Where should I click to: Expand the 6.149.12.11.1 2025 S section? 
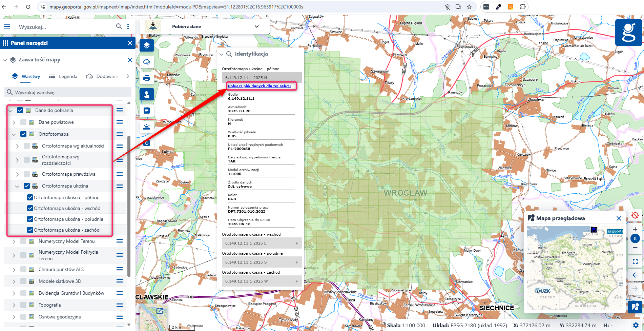[262, 262]
